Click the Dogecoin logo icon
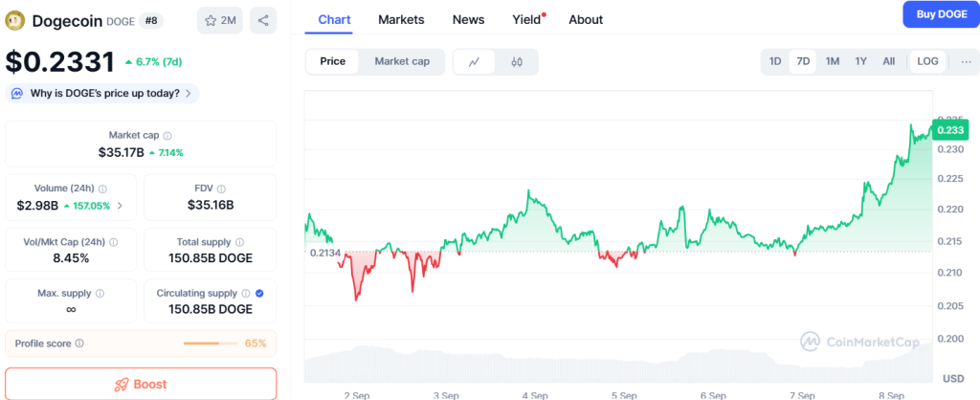Viewport: 980px width, 400px height. click(15, 20)
